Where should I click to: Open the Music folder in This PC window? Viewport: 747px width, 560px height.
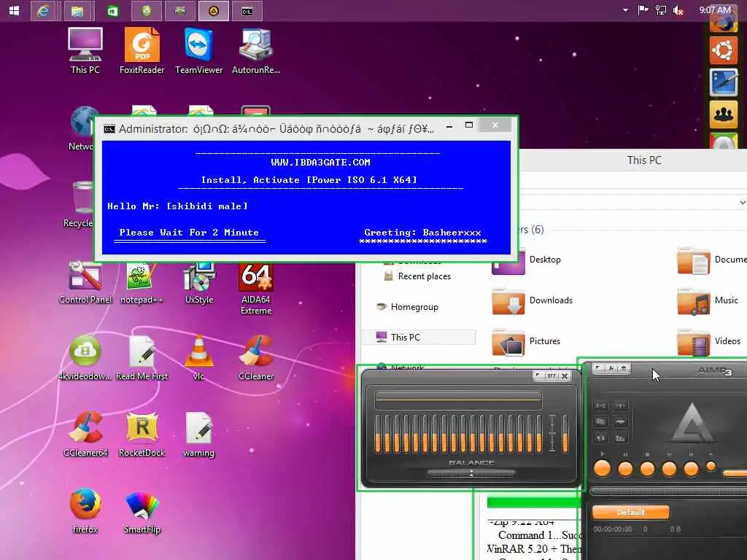point(708,300)
